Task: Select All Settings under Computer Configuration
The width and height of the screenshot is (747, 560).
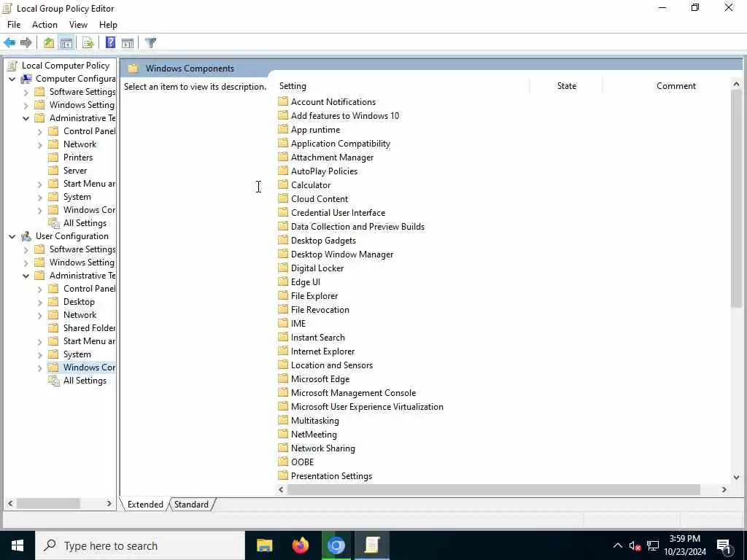Action: point(85,223)
